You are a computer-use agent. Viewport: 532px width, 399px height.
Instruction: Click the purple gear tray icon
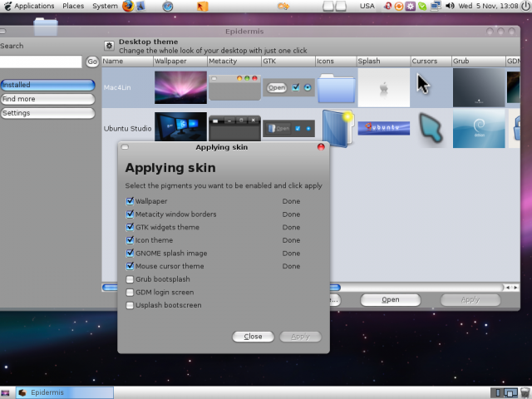tap(410, 6)
